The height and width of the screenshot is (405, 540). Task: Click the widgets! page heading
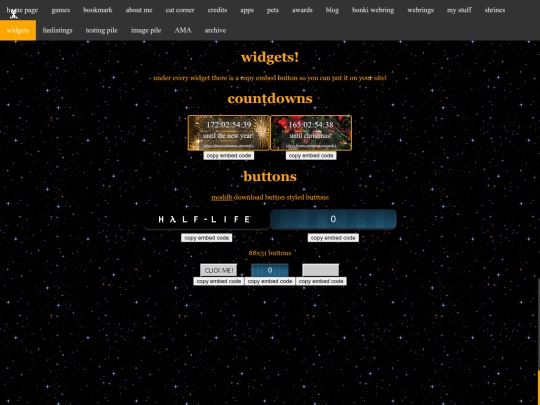click(270, 57)
